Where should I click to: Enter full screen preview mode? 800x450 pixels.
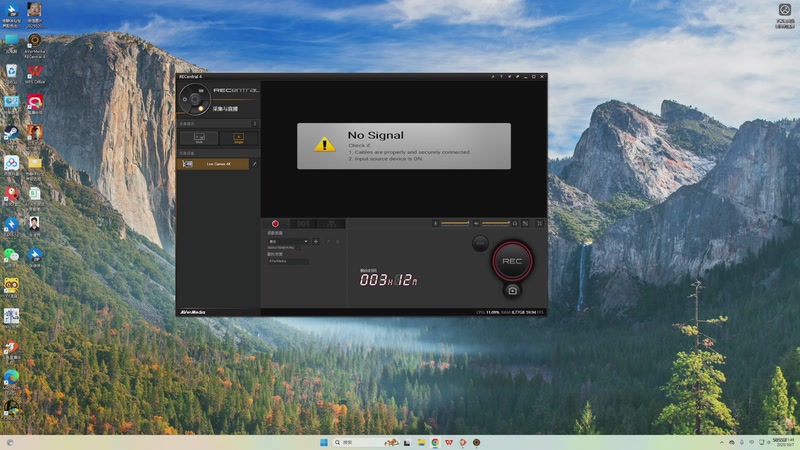539,223
